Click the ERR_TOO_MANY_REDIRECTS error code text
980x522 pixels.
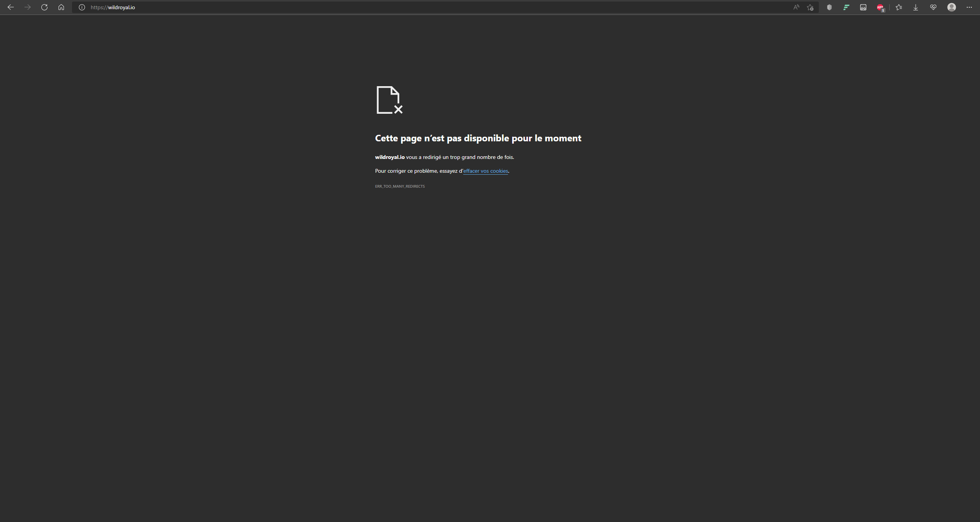point(400,187)
